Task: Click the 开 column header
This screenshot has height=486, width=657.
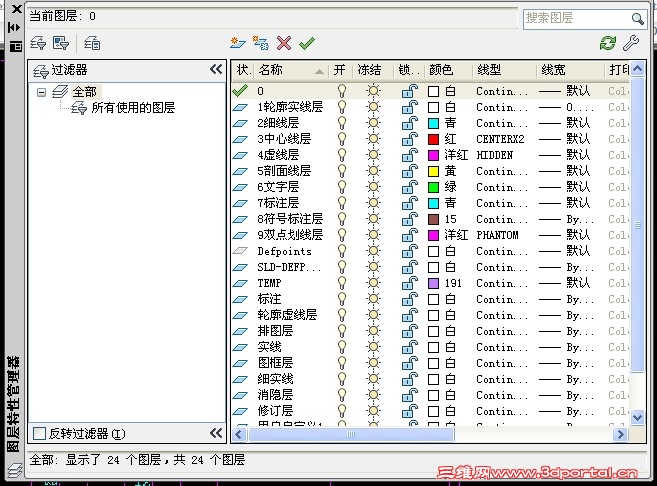Action: 339,70
